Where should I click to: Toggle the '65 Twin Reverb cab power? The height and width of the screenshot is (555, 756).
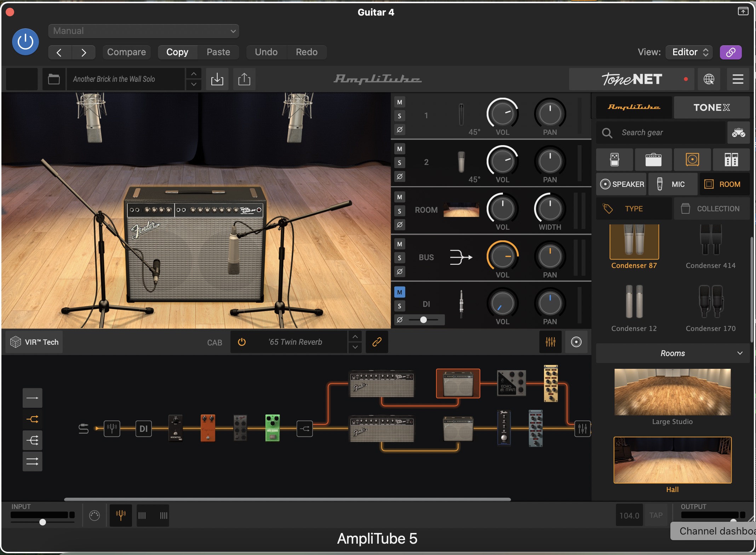[242, 342]
